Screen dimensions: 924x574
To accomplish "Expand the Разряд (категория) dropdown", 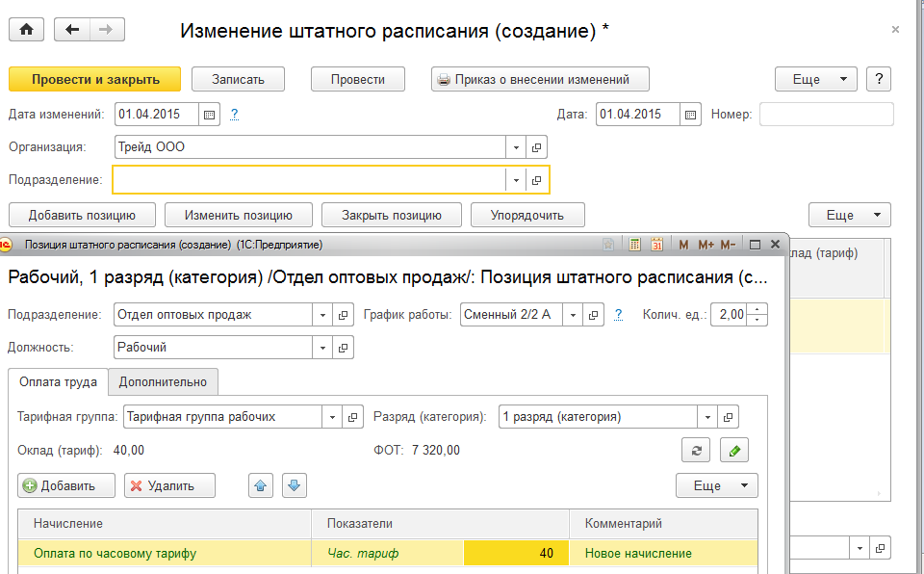I will [x=708, y=417].
